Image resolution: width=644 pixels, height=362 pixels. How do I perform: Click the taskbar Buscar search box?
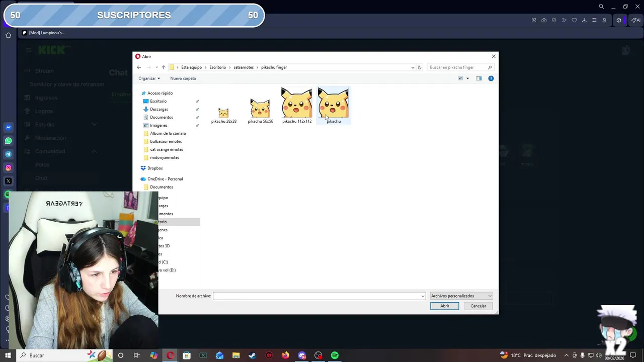[x=64, y=355]
